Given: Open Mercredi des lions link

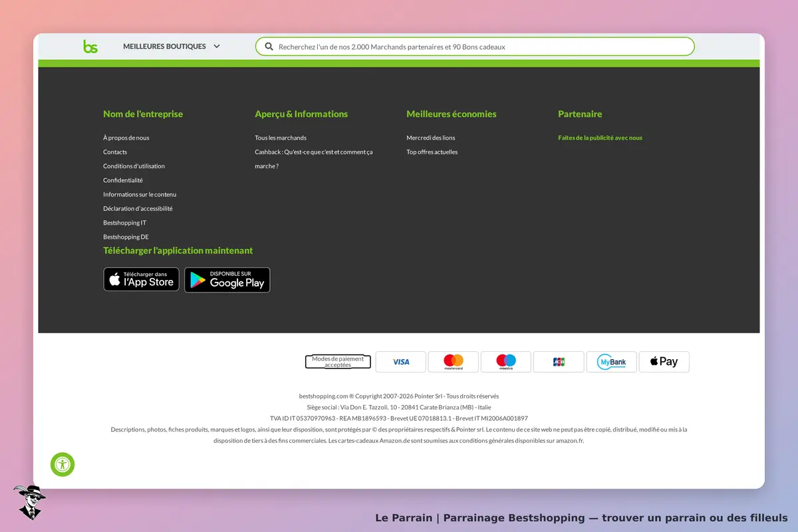Looking at the screenshot, I should (431, 138).
